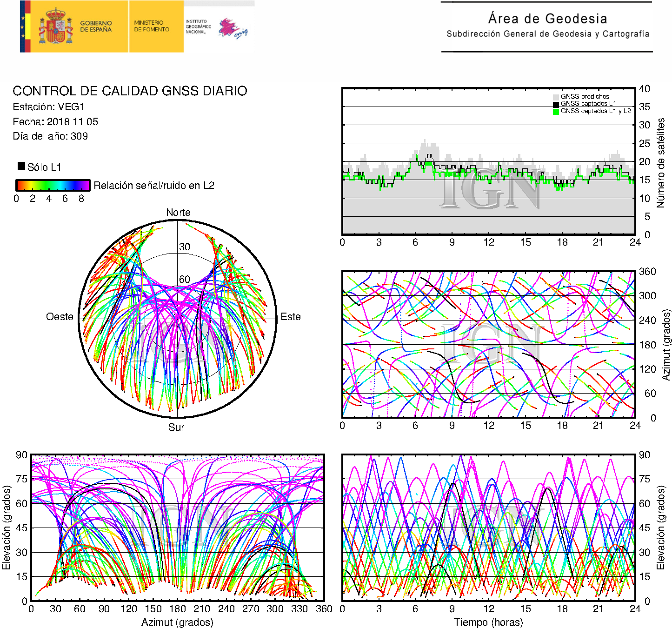The width and height of the screenshot is (672, 628).
Task: Click the Número de satélites axis label
Action: pyautogui.click(x=661, y=162)
